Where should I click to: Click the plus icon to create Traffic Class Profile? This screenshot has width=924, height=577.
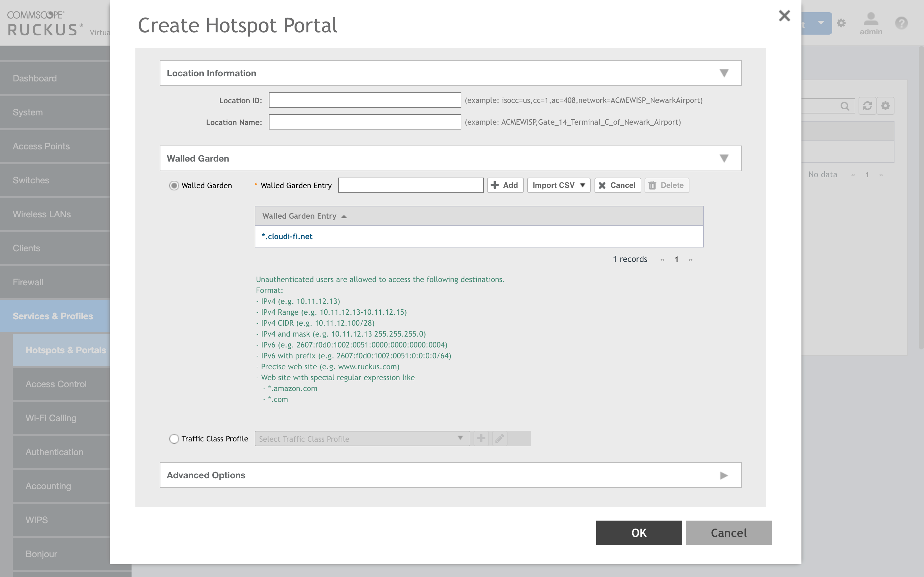click(x=481, y=439)
